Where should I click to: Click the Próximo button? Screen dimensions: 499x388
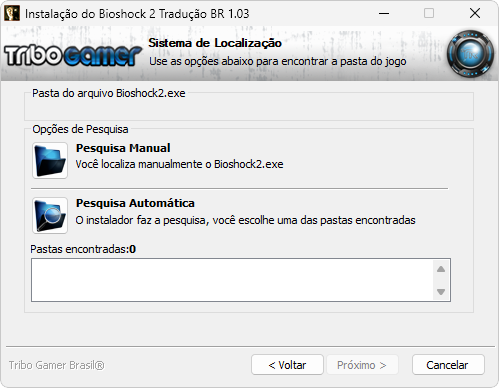(362, 365)
